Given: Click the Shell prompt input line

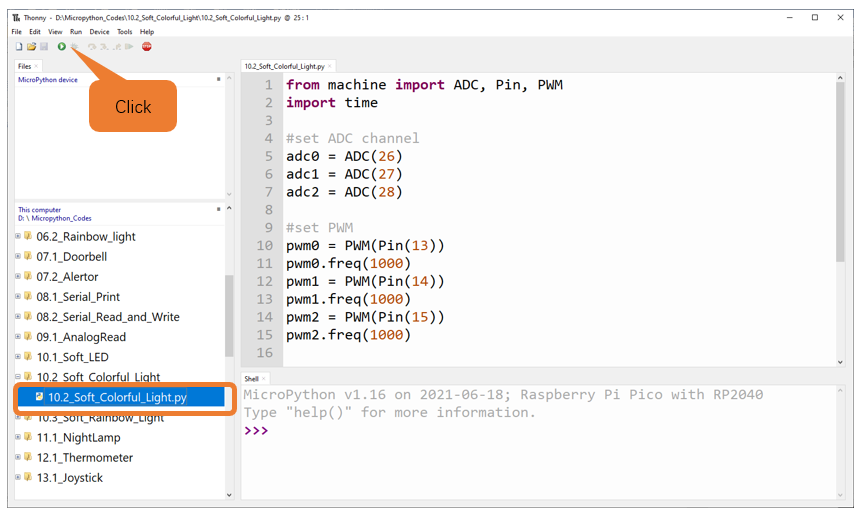Looking at the screenshot, I should 539,430.
